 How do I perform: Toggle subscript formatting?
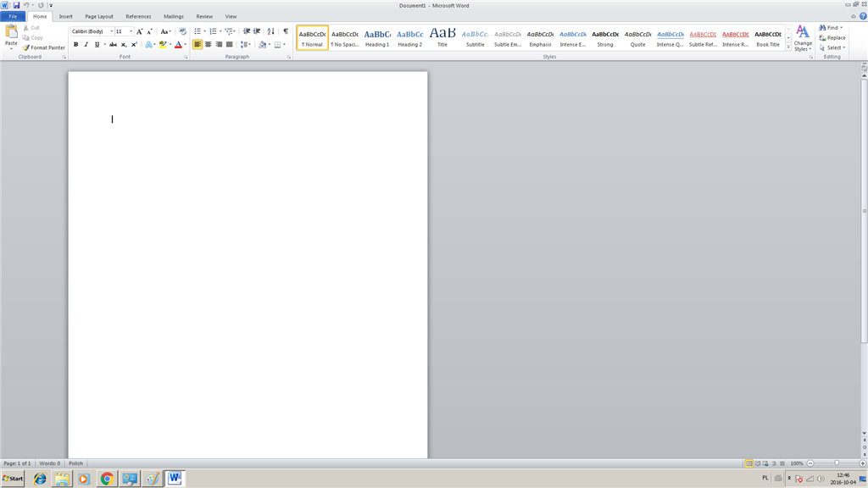pos(124,44)
